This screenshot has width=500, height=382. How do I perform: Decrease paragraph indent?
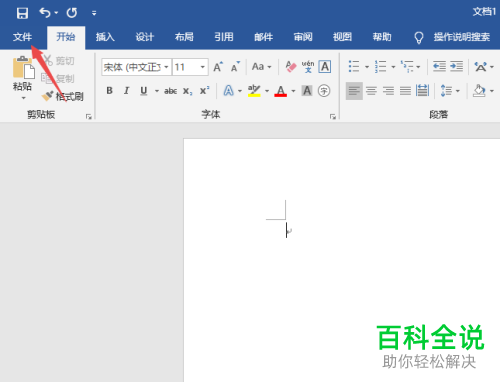(439, 66)
